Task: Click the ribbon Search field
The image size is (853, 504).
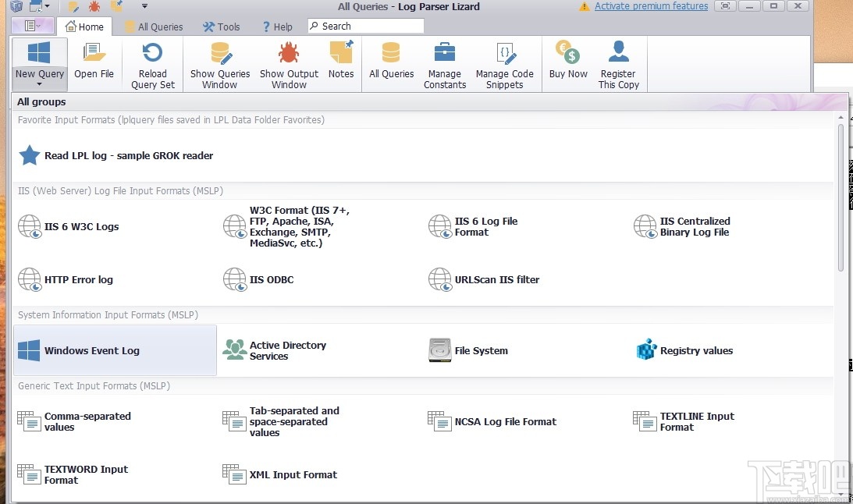Action: [365, 26]
